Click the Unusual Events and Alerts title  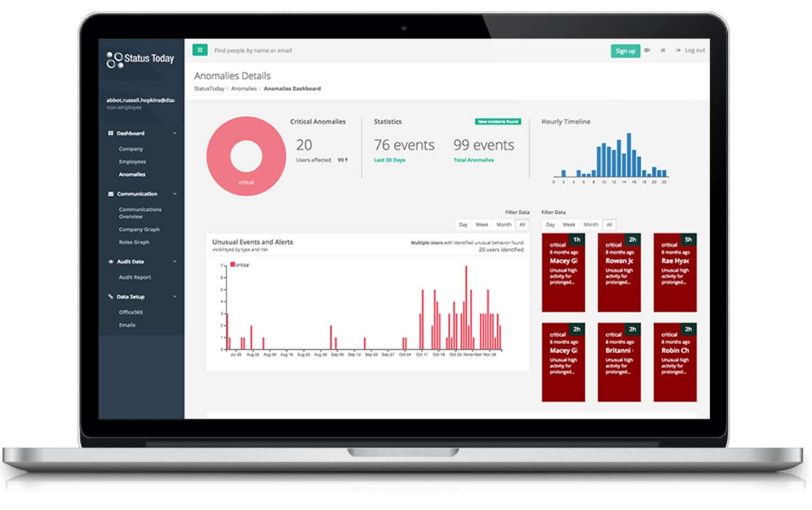pos(253,242)
